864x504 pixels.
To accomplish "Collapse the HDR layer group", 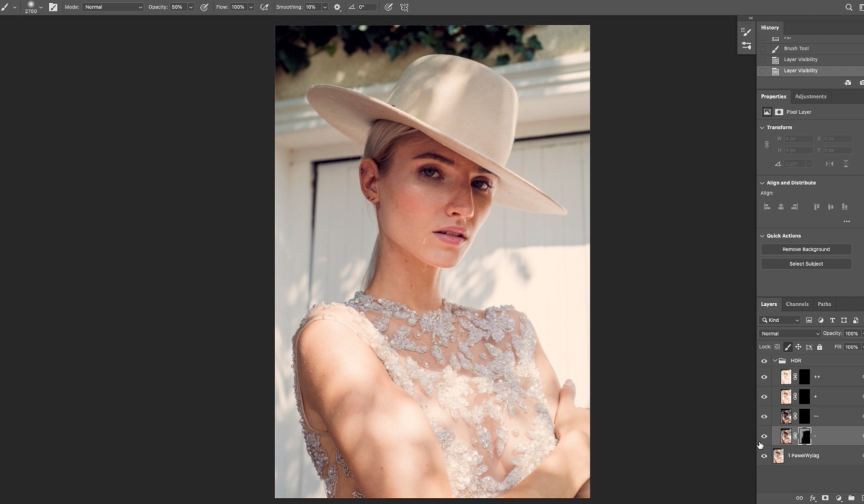I will (x=775, y=361).
